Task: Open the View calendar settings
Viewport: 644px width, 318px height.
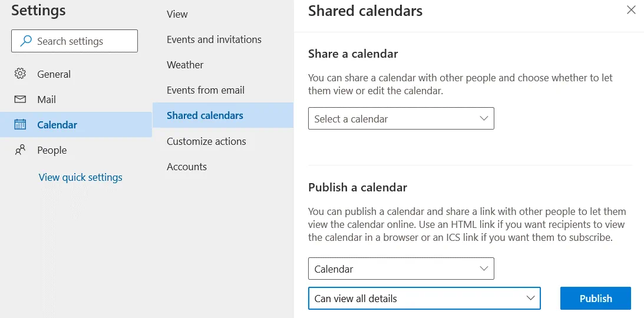Action: point(177,14)
